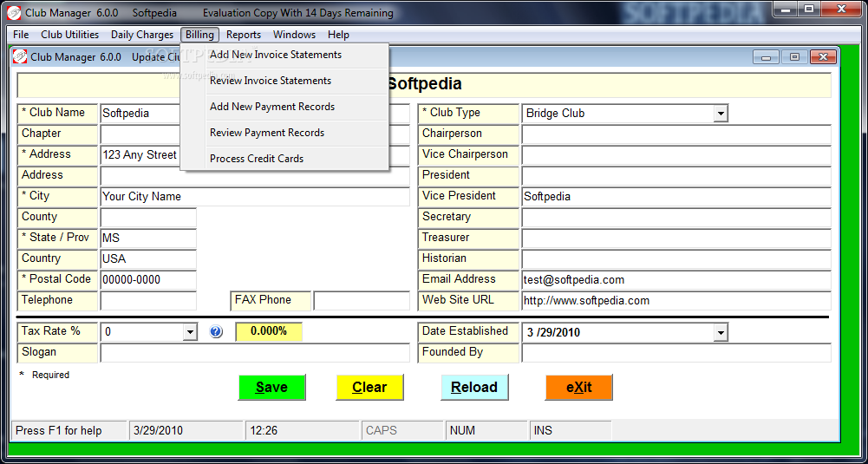This screenshot has width=868, height=464.
Task: Open the Date Established date picker
Action: click(x=720, y=332)
